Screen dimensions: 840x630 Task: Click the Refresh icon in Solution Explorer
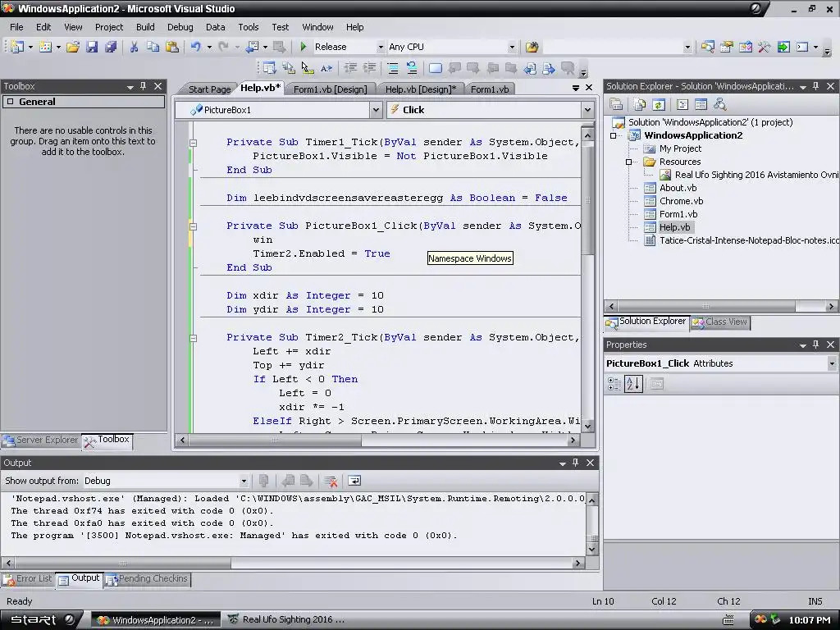659,104
